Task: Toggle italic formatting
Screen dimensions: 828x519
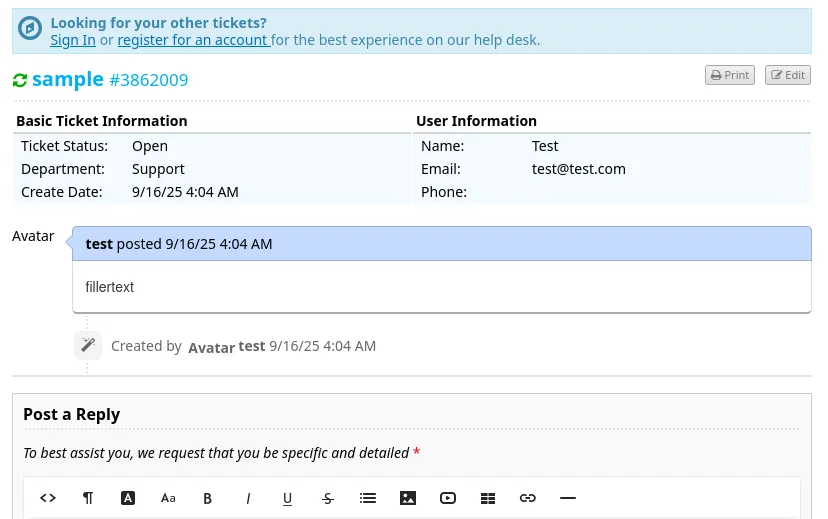Action: coord(248,498)
